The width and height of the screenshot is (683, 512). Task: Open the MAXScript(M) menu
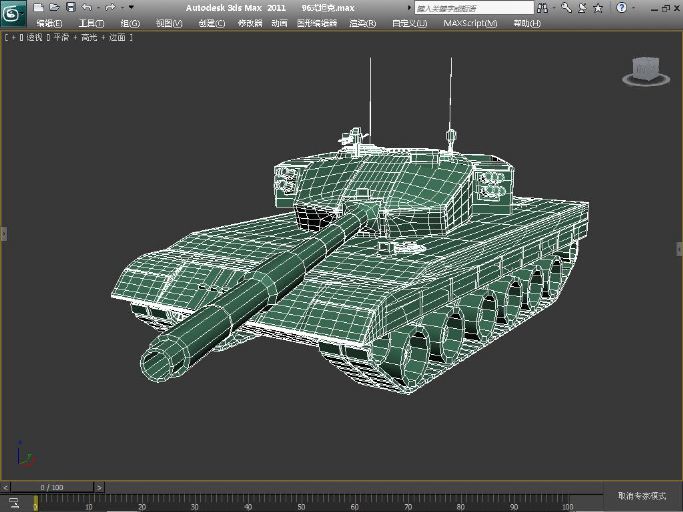tap(470, 24)
